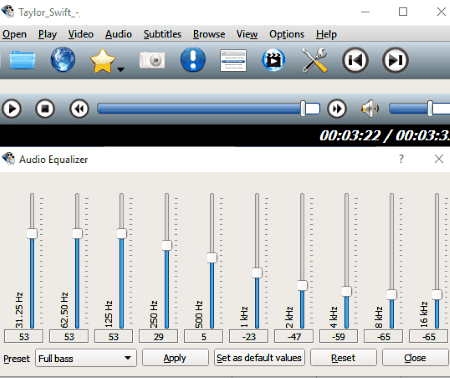Click the Reset button
Image resolution: width=450 pixels, height=378 pixels.
(343, 358)
